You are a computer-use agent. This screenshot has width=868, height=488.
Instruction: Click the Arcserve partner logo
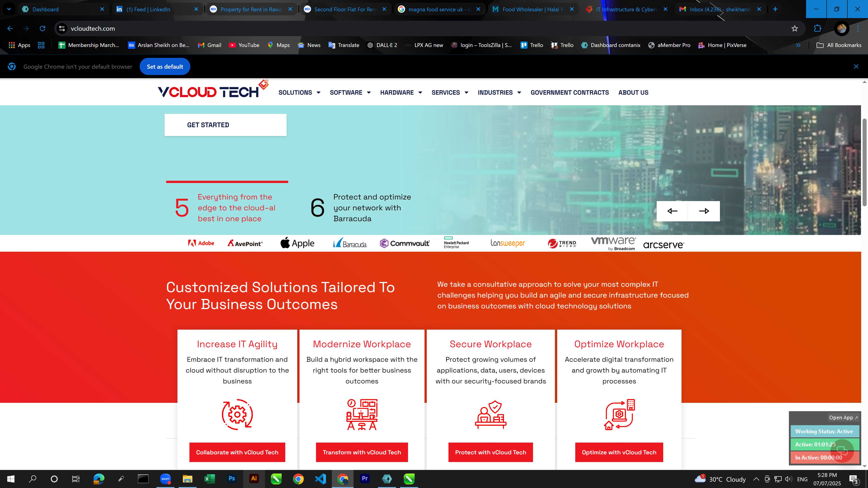pyautogui.click(x=663, y=244)
